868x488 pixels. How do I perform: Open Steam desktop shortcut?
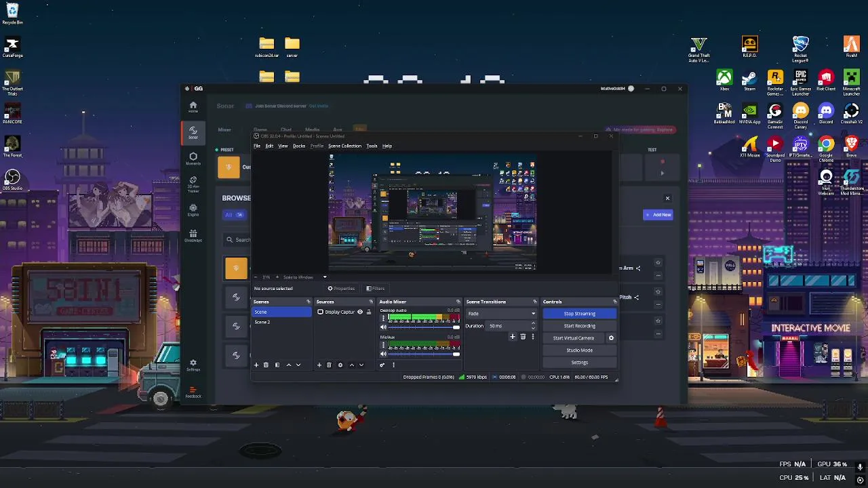tap(749, 81)
